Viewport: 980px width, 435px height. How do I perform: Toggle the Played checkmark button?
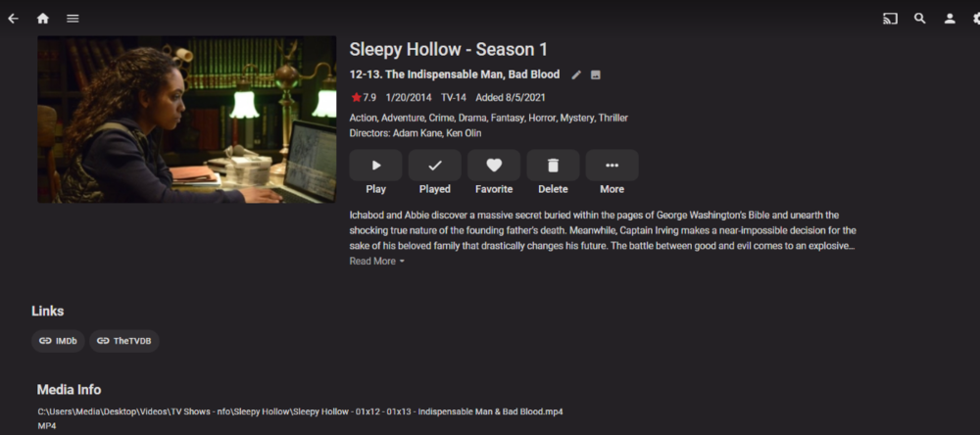coord(434,165)
